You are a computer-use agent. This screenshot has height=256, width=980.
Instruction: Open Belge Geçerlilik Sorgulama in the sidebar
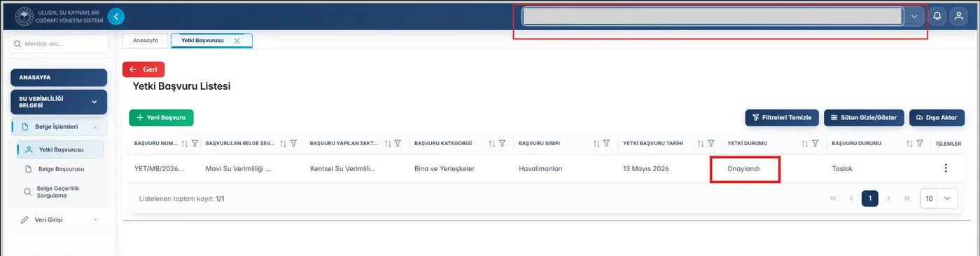tap(60, 191)
